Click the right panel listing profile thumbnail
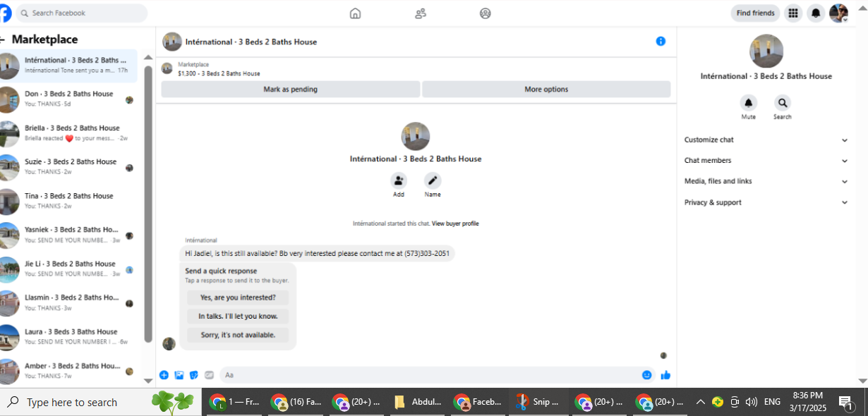 pyautogui.click(x=766, y=51)
